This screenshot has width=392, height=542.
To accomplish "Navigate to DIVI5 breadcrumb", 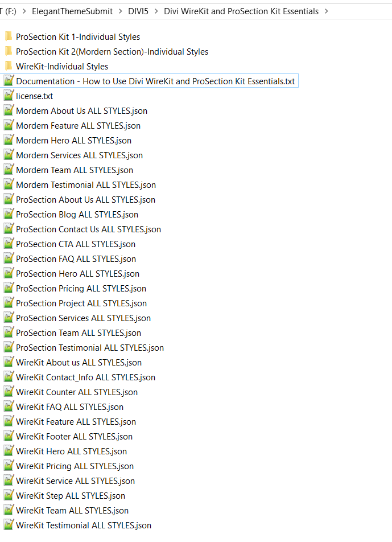I will coord(138,11).
